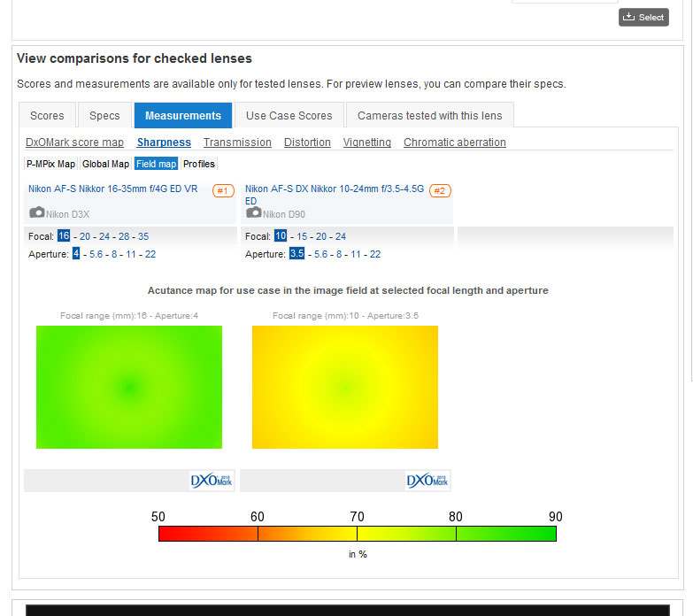Select aperture 4 for lens #1
Viewport: 693px width, 616px height.
click(x=76, y=254)
